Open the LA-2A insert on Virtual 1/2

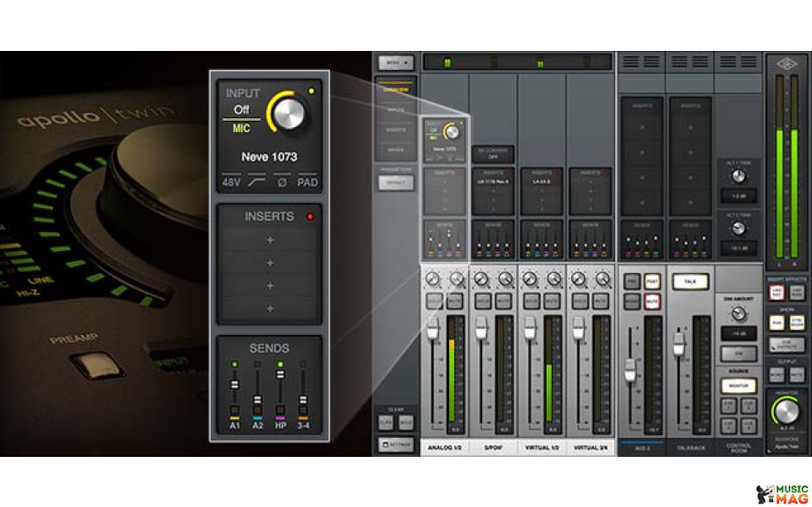coord(541,181)
